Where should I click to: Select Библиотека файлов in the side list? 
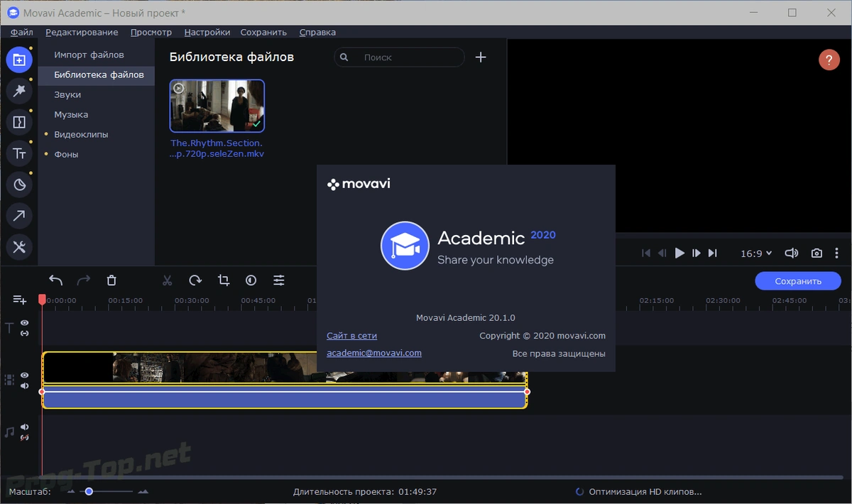[97, 75]
